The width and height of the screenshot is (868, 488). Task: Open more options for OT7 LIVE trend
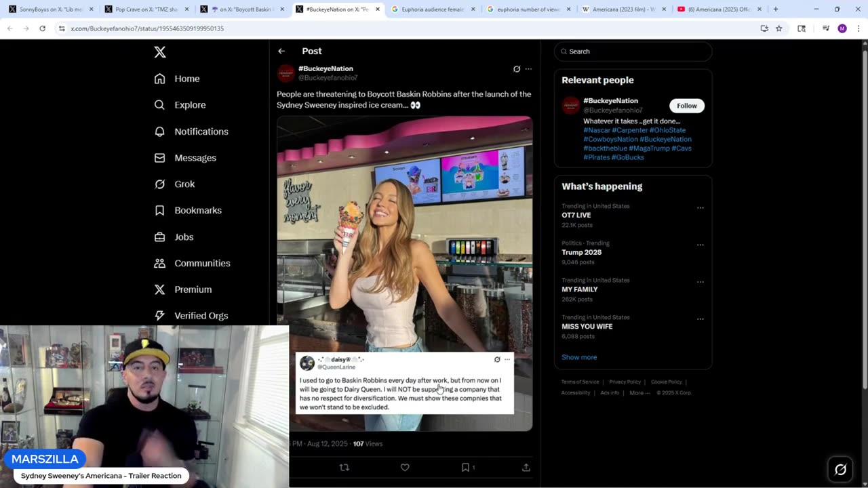coord(701,207)
